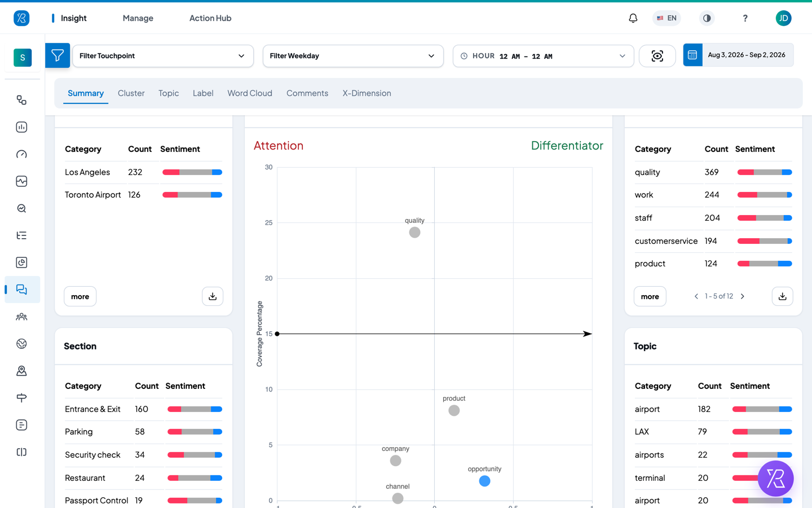Change language with the EN selector
This screenshot has height=508, width=812.
point(667,18)
